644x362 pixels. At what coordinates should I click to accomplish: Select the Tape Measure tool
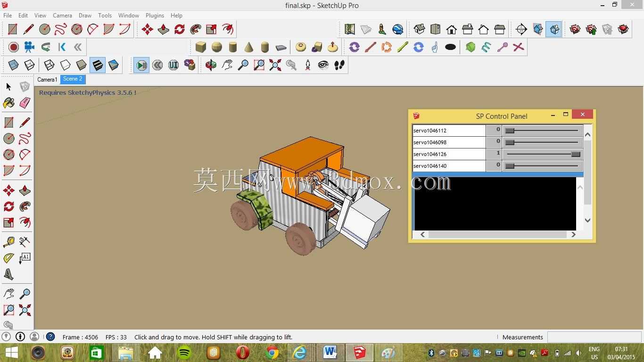click(x=8, y=242)
